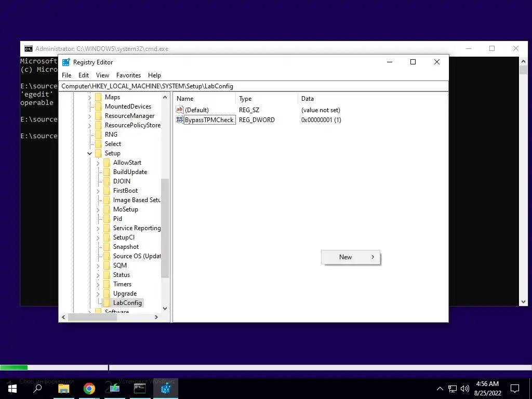Sort values by Type column header
Image resolution: width=532 pixels, height=399 pixels.
pyautogui.click(x=267, y=99)
